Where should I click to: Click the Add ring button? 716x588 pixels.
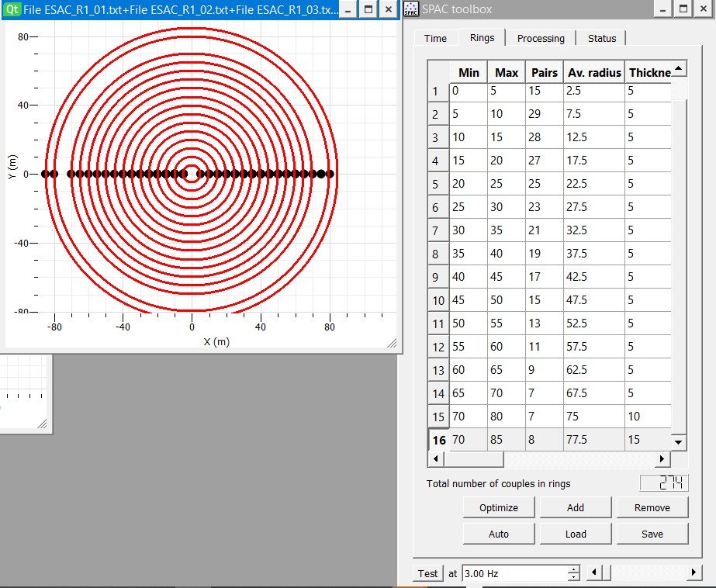pos(575,507)
